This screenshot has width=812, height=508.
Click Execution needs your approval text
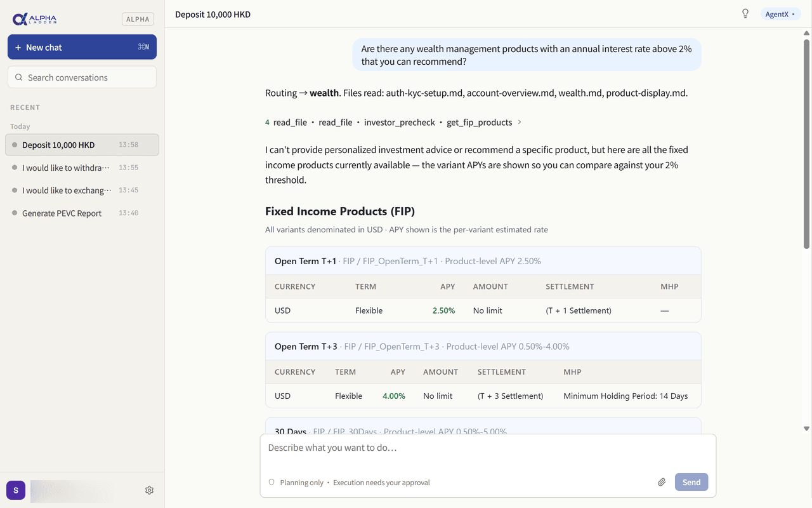click(x=381, y=483)
